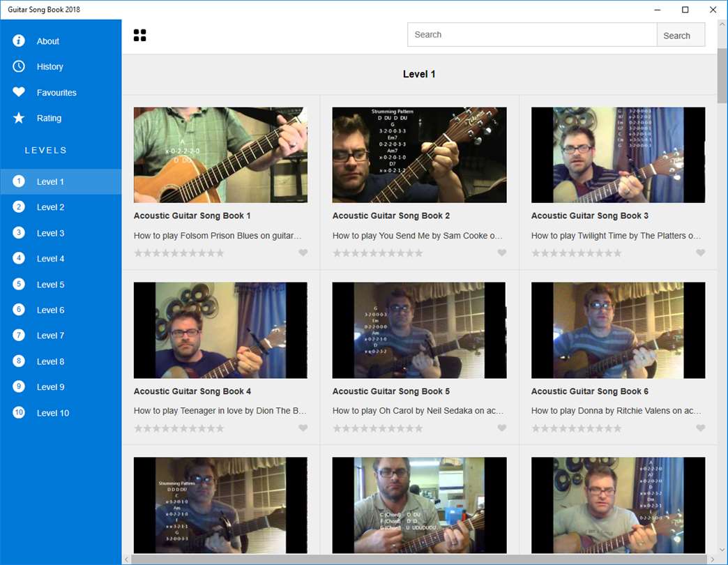Favourite Acoustic Guitar Song Book 3 heart
Image resolution: width=728 pixels, height=565 pixels.
tap(700, 253)
